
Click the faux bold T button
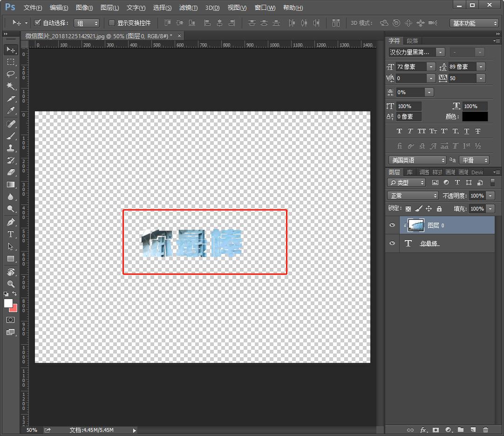[x=399, y=131]
